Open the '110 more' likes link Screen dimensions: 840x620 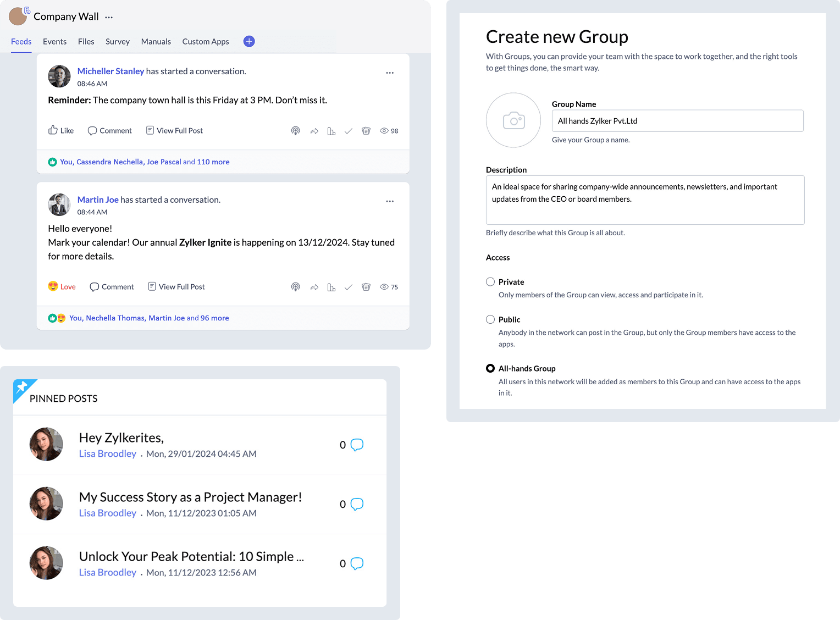tap(213, 162)
